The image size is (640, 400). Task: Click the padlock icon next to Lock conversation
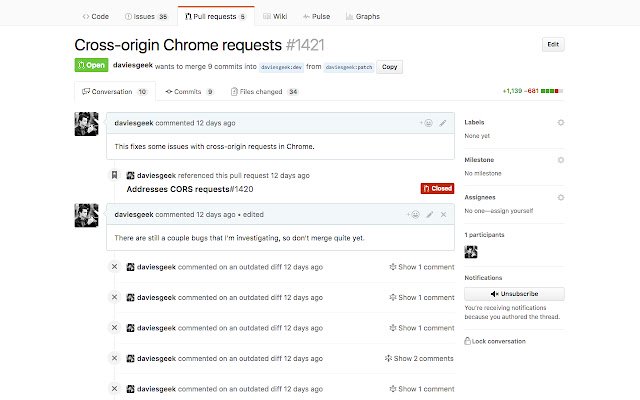[x=467, y=341]
